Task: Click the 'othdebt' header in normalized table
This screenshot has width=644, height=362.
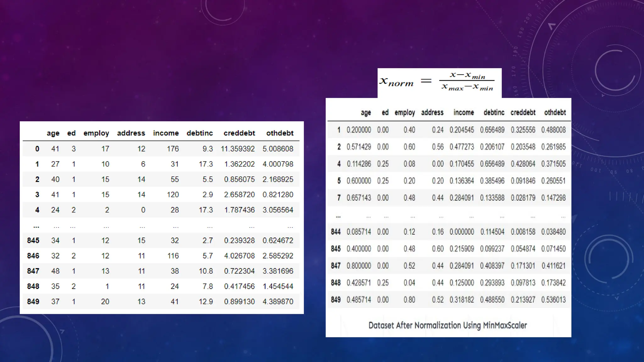Action: tap(555, 112)
